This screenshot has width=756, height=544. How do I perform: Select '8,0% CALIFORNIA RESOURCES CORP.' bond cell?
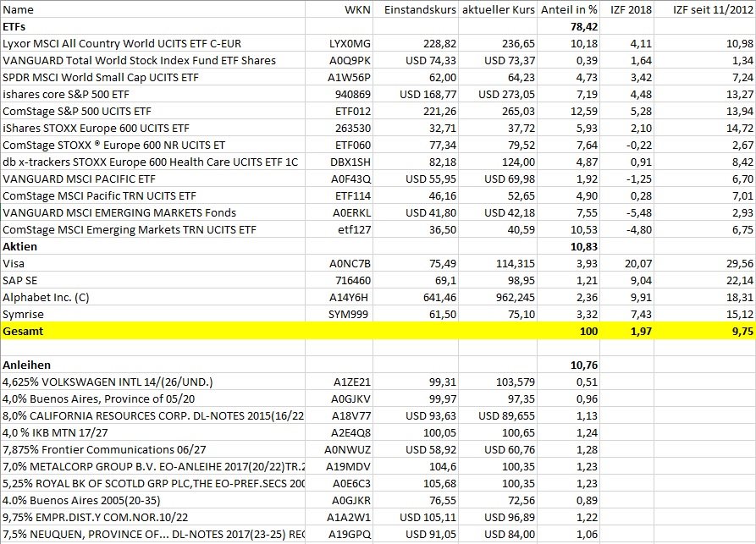pos(152,416)
